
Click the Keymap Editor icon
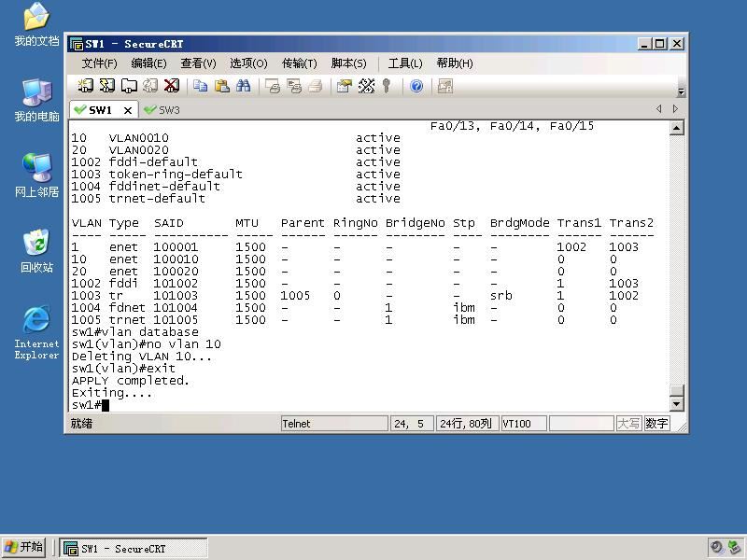coord(366,86)
